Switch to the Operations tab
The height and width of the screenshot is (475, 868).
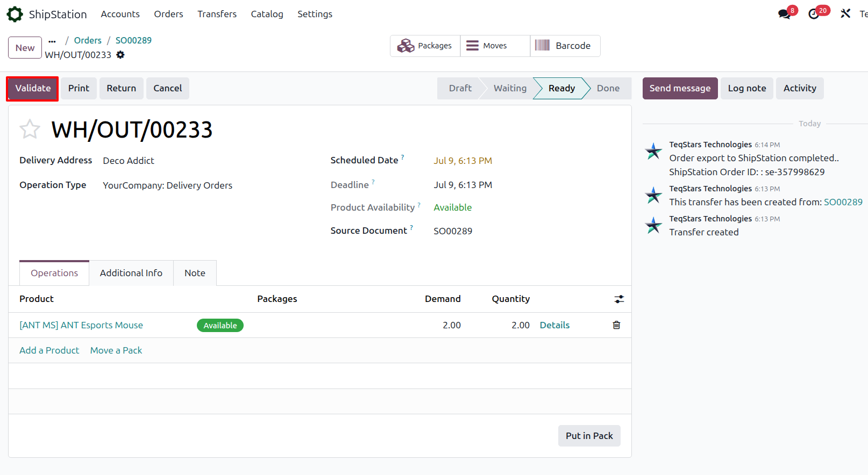point(54,273)
